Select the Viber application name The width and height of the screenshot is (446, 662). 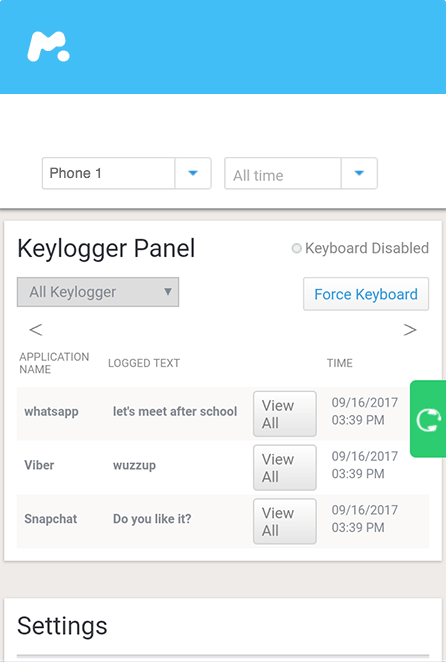click(x=39, y=465)
